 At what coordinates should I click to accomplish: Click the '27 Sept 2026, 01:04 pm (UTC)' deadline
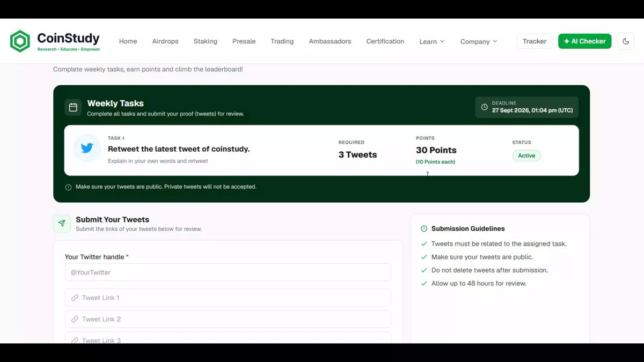532,110
